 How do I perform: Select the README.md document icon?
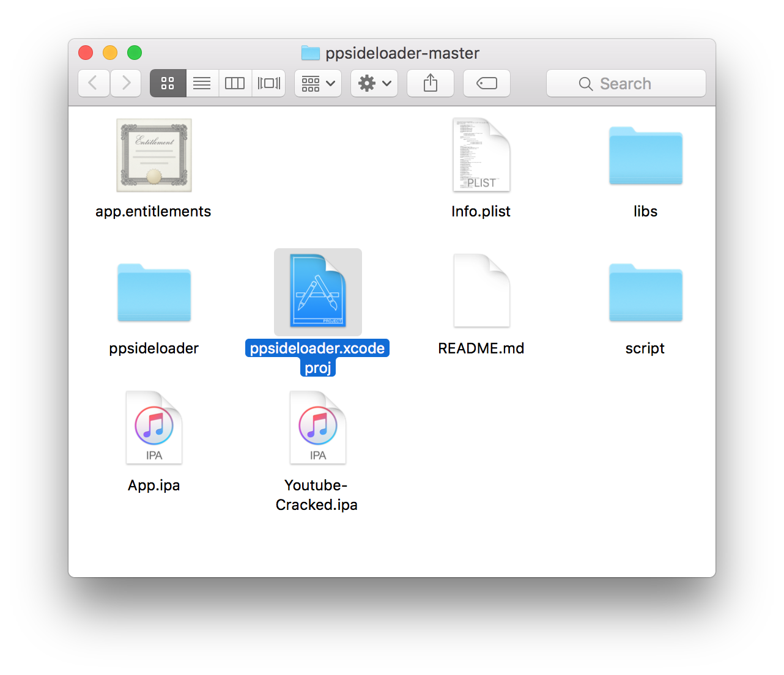481,292
